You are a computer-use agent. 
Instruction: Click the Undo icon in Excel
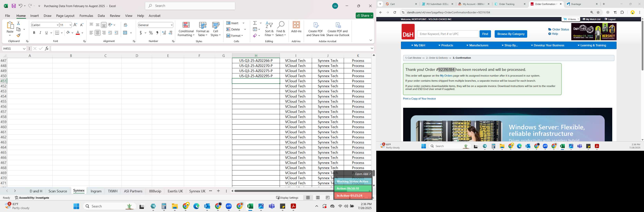(x=21, y=6)
